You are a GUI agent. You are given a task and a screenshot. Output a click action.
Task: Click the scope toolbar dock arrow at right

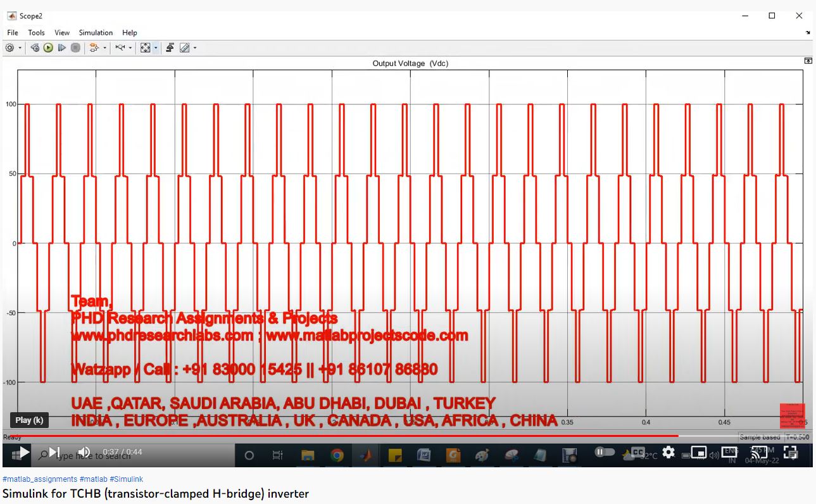click(808, 32)
